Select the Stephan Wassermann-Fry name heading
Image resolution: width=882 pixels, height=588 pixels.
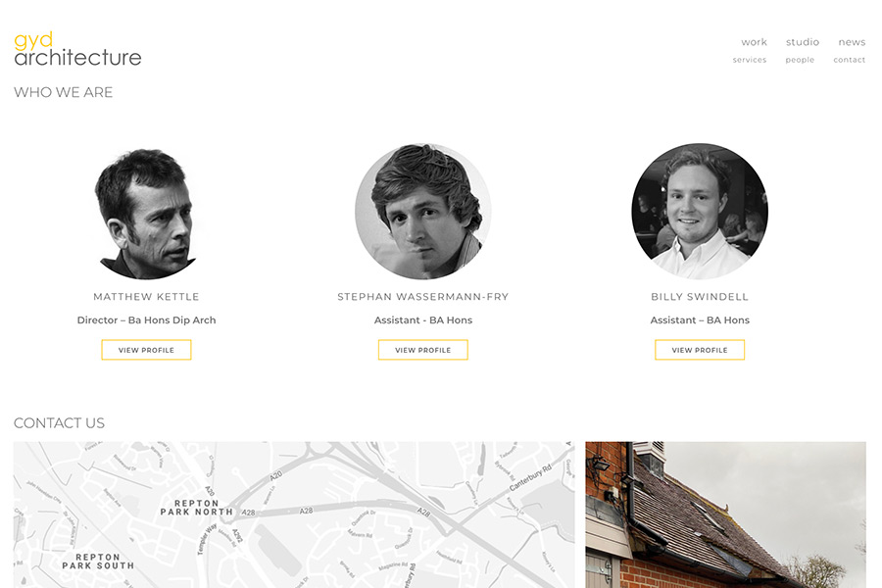423,297
